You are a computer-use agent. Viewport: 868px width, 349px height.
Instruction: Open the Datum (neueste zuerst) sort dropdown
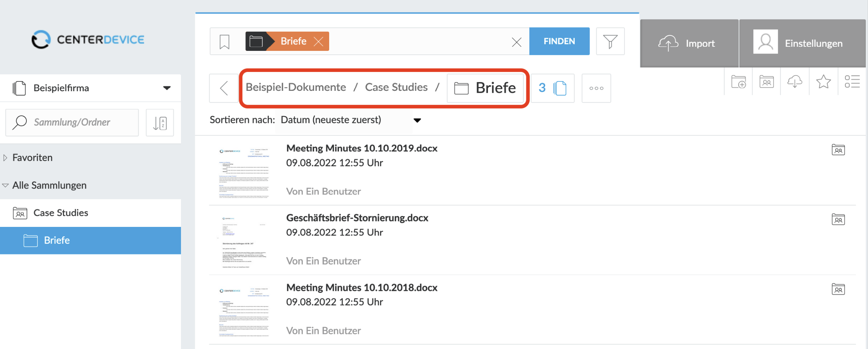click(x=351, y=120)
